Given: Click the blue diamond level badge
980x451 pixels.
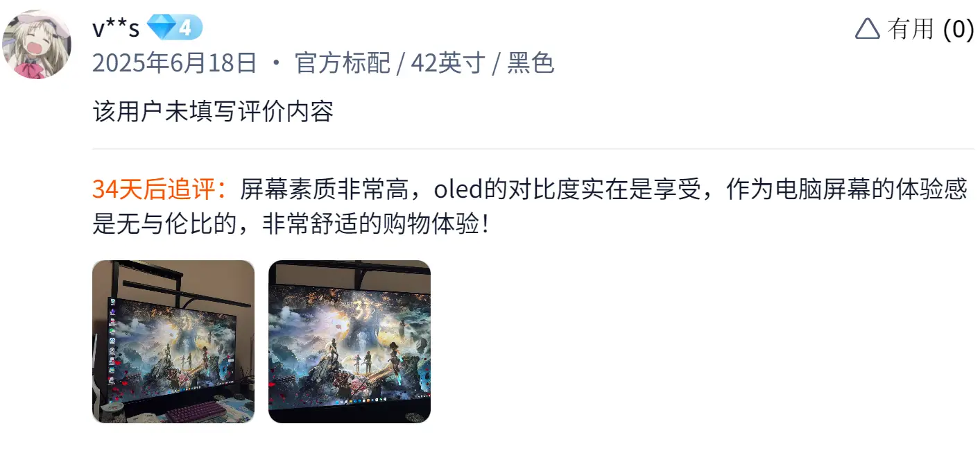Looking at the screenshot, I should tap(174, 28).
